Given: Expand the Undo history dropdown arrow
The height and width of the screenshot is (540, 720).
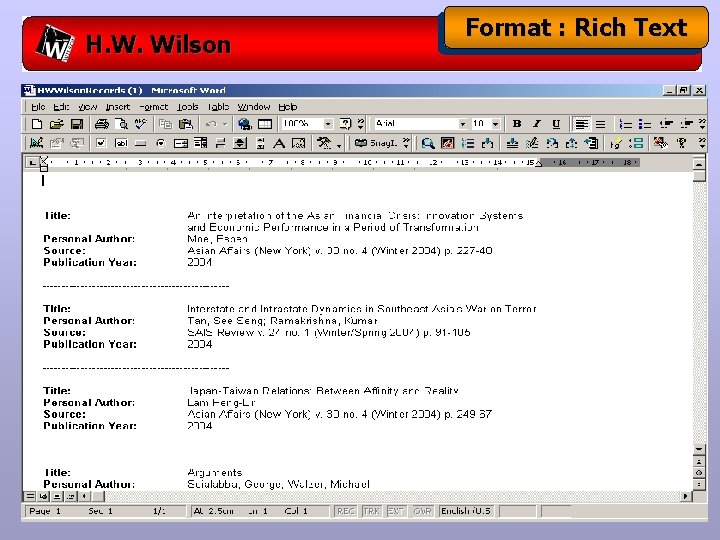Looking at the screenshot, I should pos(225,124).
